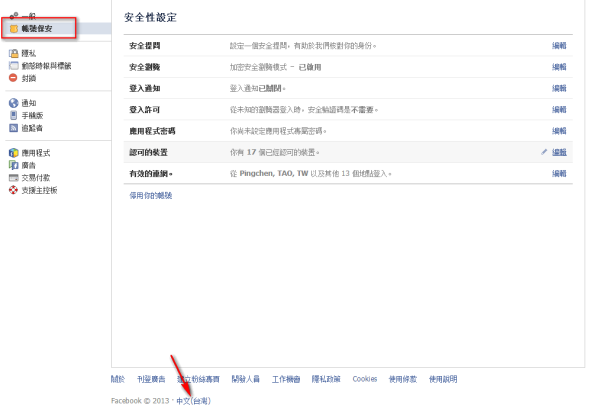The image size is (600, 414).
Task: Click the RSS icon beside 追蹤者
Action: click(14, 128)
